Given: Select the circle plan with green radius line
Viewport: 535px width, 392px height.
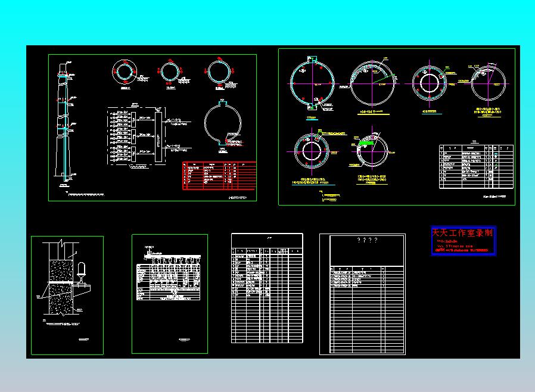Looking at the screenshot, I should click(372, 83).
